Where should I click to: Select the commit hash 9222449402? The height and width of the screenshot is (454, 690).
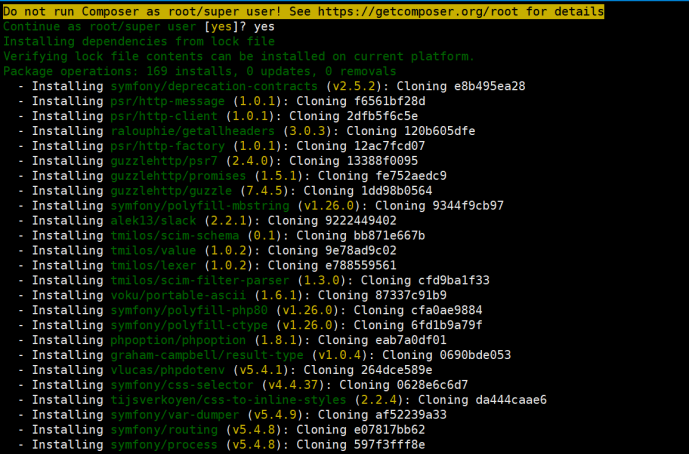point(361,221)
